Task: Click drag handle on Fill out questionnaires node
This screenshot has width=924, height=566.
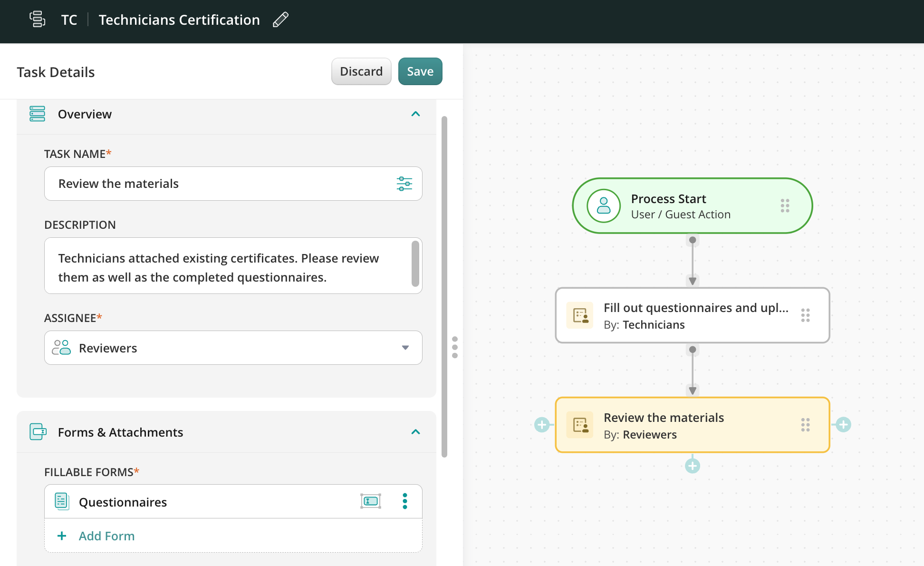Action: point(805,315)
